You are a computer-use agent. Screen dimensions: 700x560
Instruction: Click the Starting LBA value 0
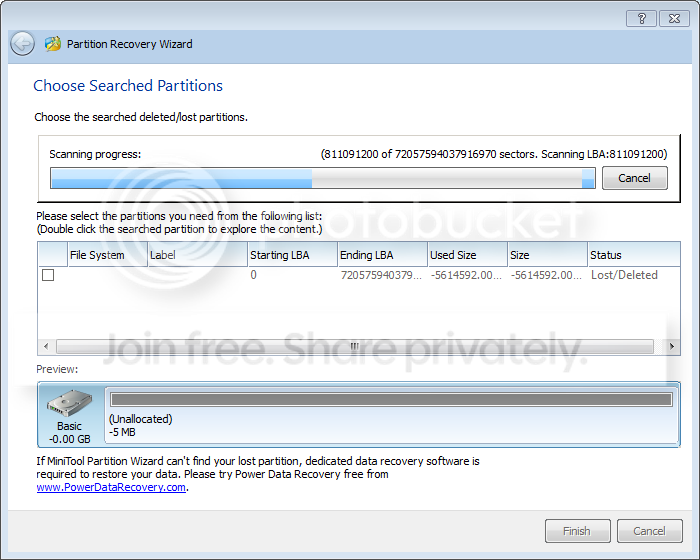(254, 275)
